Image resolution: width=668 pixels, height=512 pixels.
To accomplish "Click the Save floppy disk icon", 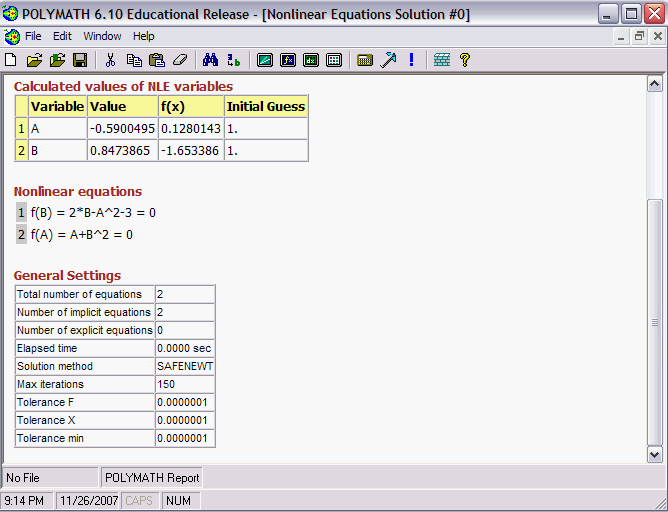I will [79, 60].
